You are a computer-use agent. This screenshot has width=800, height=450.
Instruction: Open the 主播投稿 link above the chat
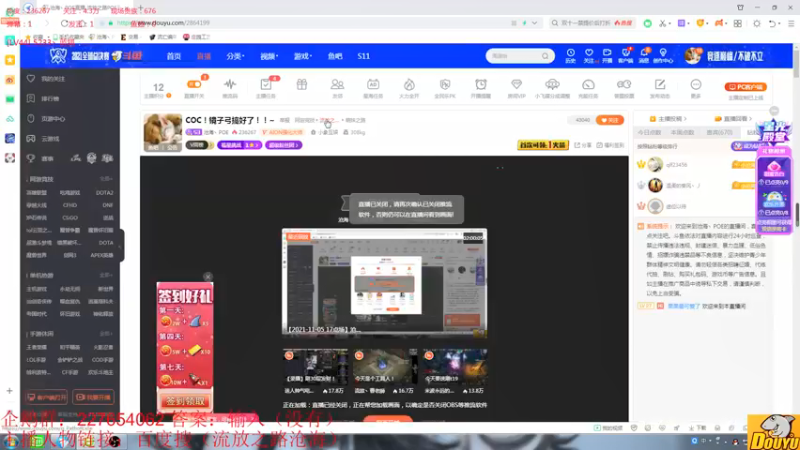tap(668, 119)
